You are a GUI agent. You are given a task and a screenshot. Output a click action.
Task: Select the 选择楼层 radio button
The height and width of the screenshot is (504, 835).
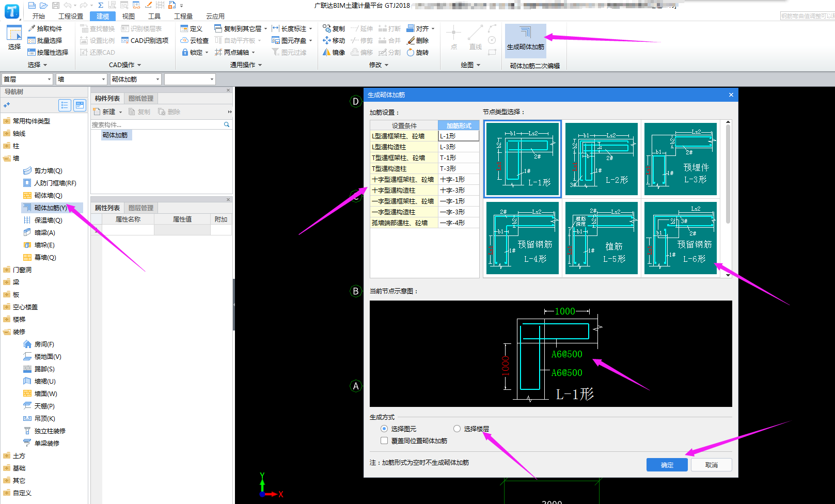(456, 429)
